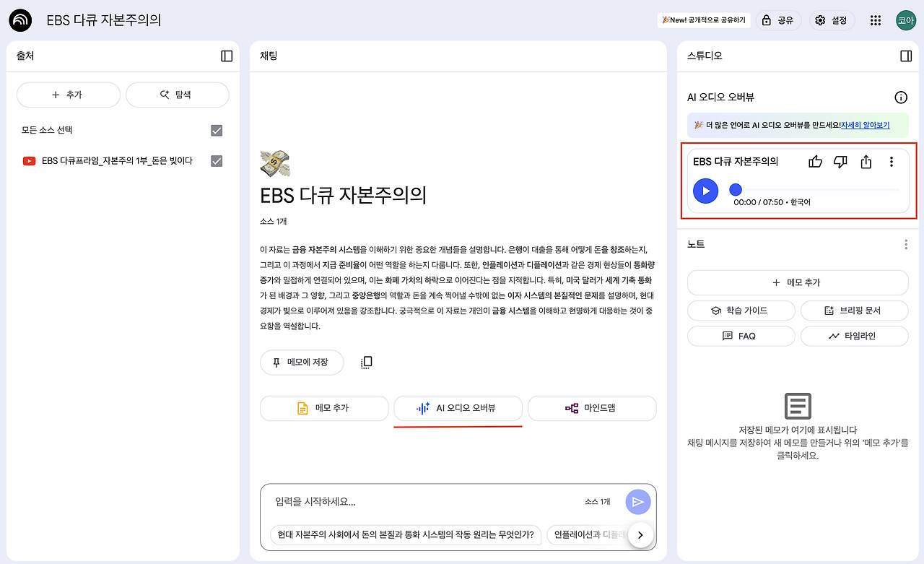Screen dimensions: 924x564
Task: Copy the notebook summary text
Action: click(366, 363)
